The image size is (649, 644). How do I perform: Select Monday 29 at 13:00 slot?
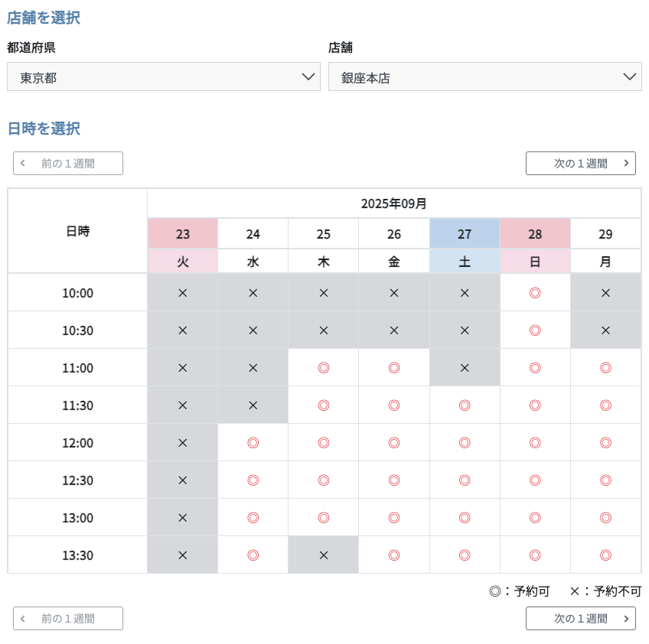(x=605, y=518)
